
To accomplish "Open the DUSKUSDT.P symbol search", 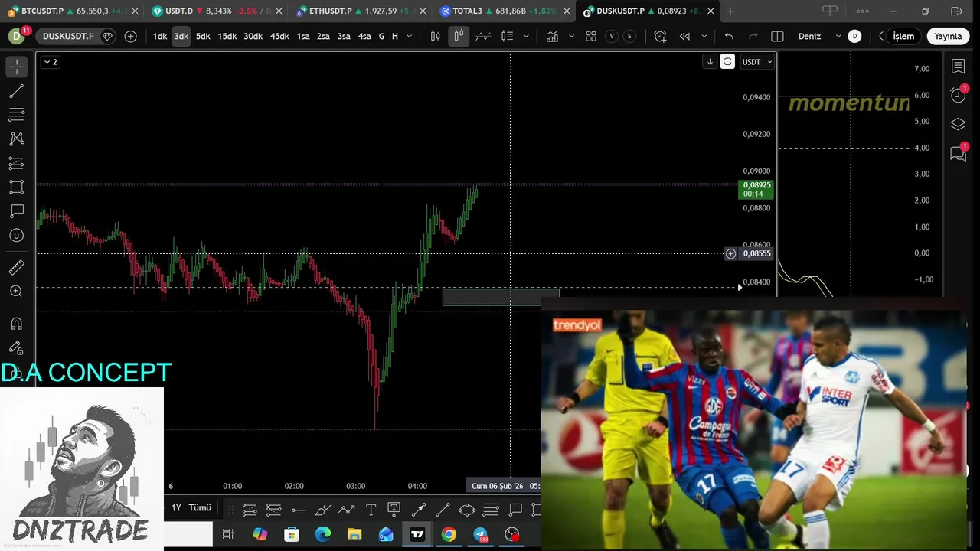I will coord(68,36).
